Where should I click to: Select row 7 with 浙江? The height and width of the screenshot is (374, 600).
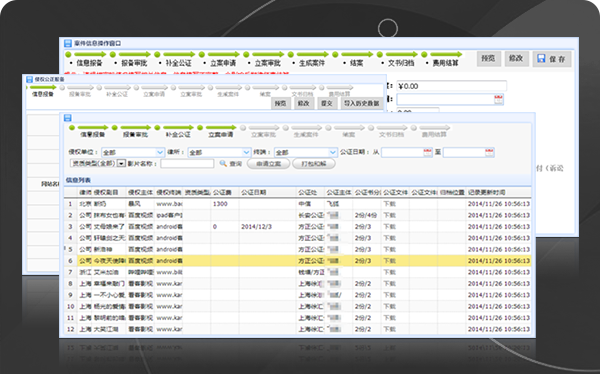pyautogui.click(x=297, y=272)
